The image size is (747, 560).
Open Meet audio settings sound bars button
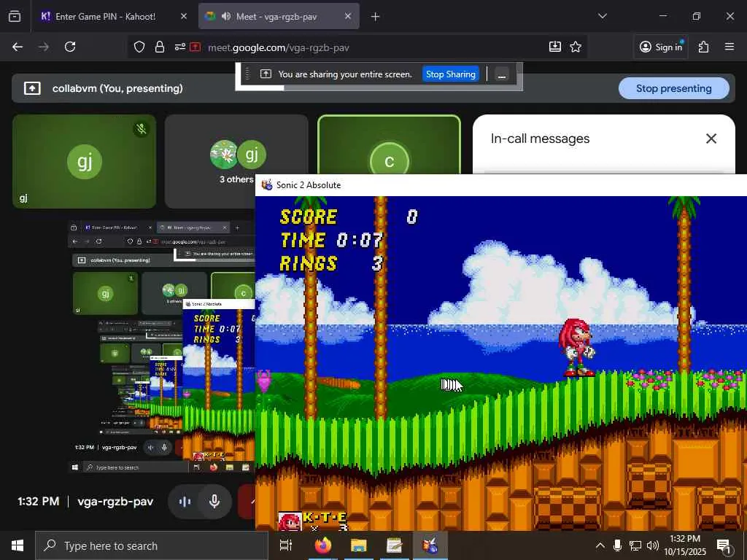pyautogui.click(x=185, y=502)
